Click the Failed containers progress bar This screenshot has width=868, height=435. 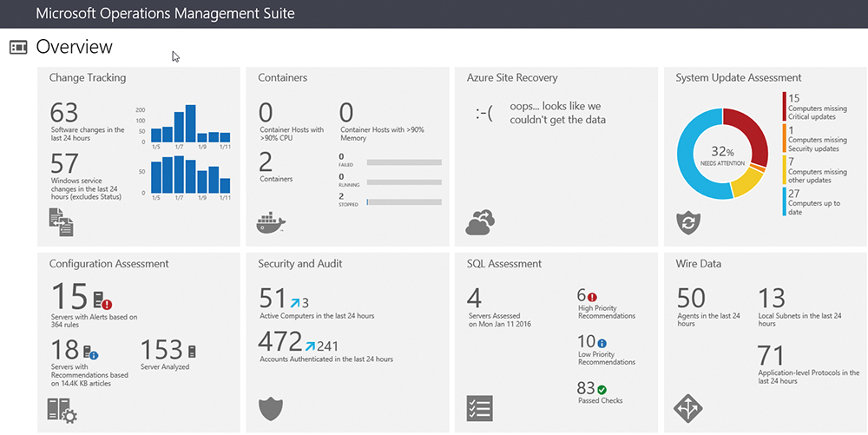(404, 162)
